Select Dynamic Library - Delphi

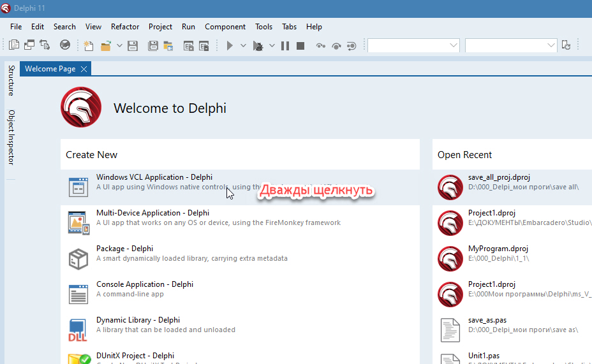point(240,330)
